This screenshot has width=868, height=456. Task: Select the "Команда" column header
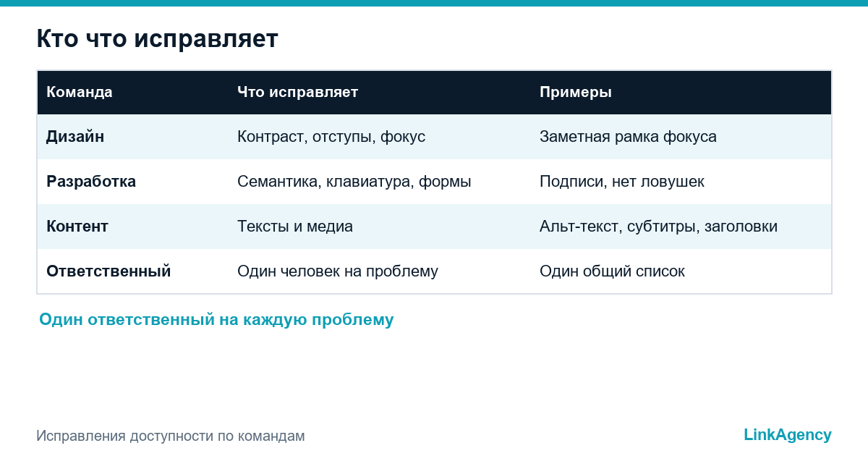(x=80, y=93)
